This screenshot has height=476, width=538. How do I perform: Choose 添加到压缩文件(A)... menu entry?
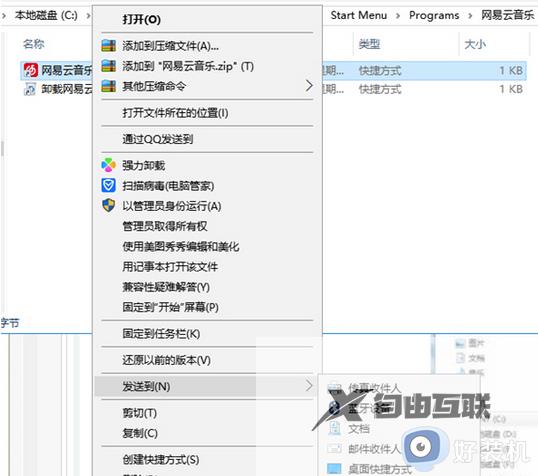(x=171, y=46)
